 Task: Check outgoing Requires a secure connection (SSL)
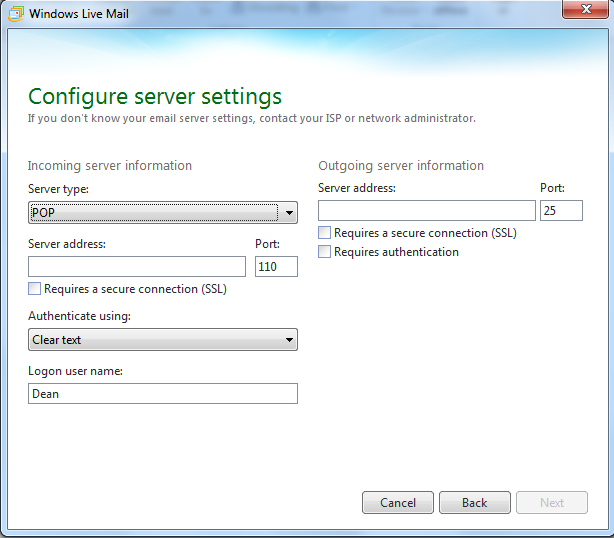(x=324, y=233)
